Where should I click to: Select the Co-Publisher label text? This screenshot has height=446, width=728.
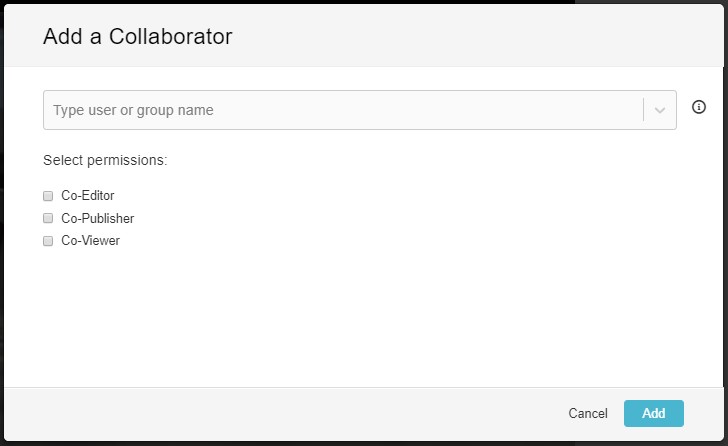[x=98, y=218]
